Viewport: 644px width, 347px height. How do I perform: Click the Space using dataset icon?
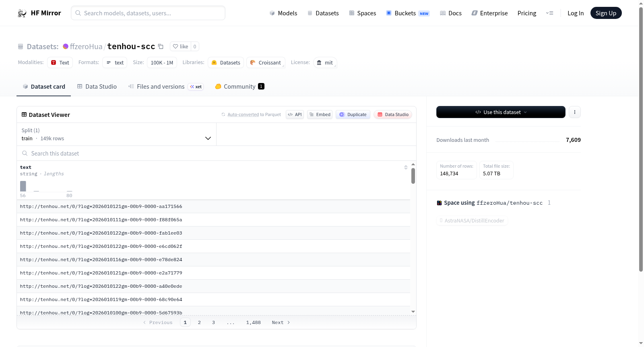pyautogui.click(x=439, y=203)
